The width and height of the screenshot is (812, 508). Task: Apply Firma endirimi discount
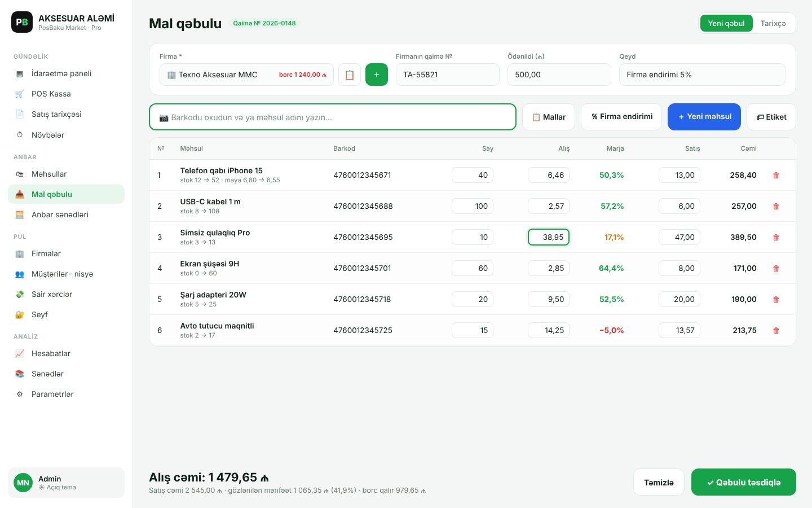[x=621, y=117]
